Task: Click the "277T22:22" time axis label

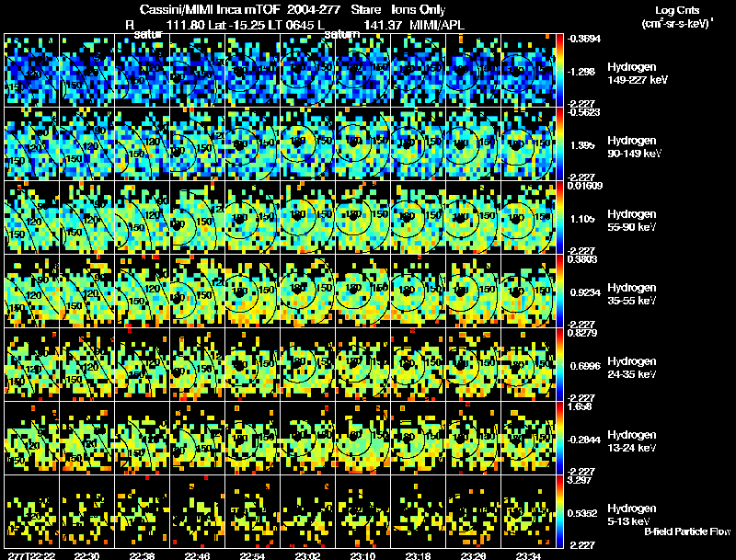Action: (x=31, y=556)
